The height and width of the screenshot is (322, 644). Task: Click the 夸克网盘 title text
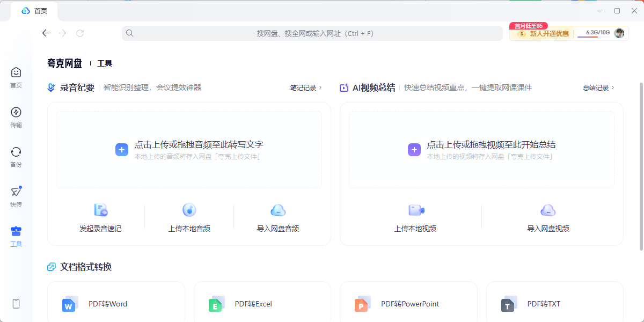click(x=64, y=63)
